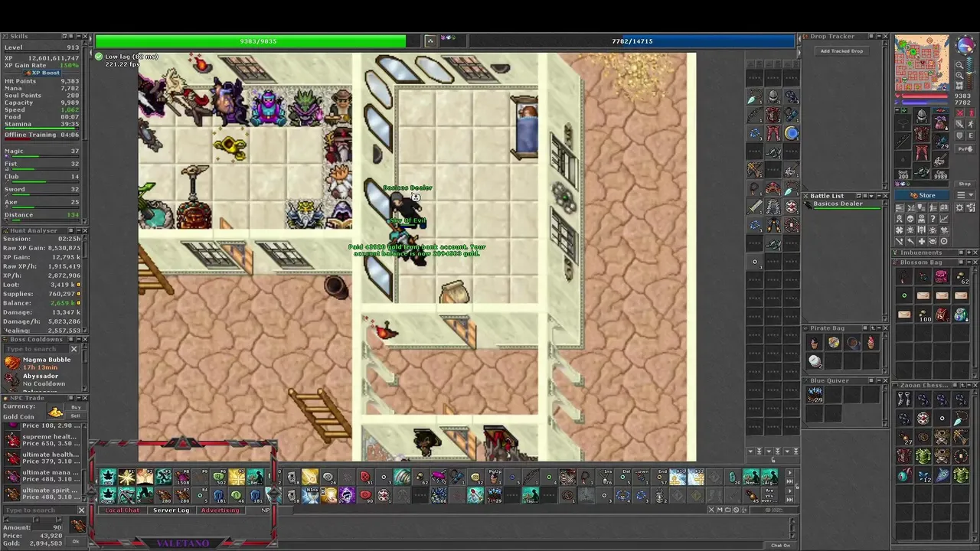Open the options menu dropdown beside Store

point(965,195)
